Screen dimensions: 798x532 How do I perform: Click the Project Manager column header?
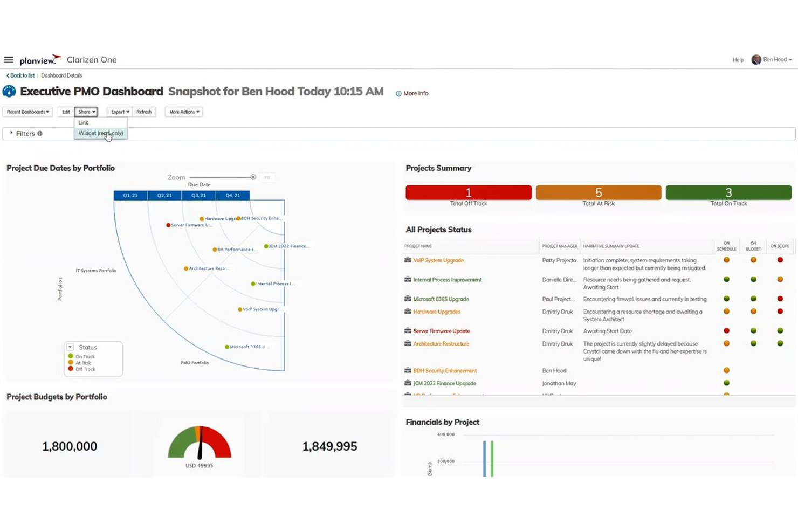tap(560, 246)
